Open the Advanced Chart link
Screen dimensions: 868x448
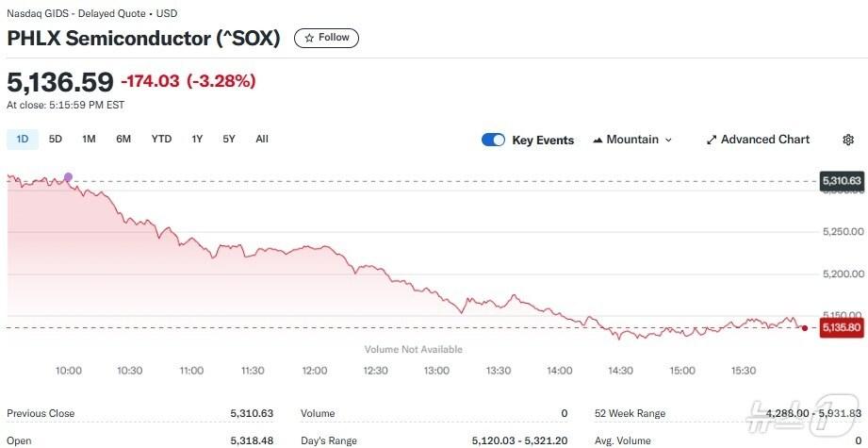point(764,140)
